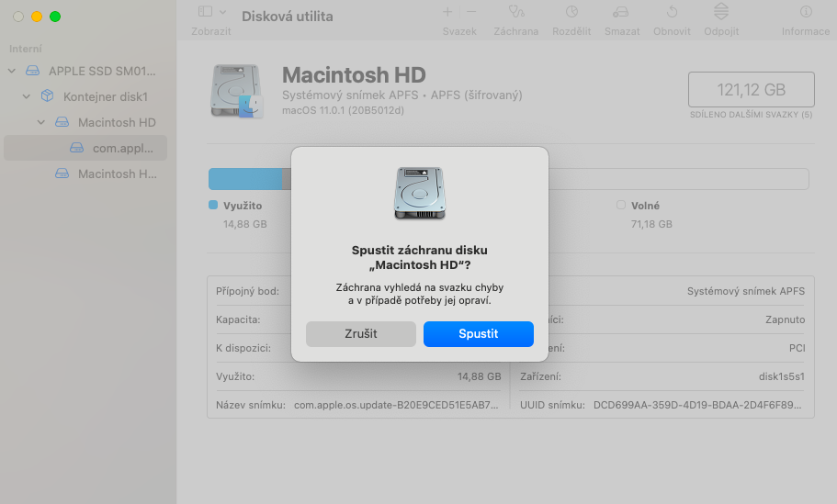Click the Macintosh HD title heading
The height and width of the screenshot is (504, 837).
pyautogui.click(x=354, y=75)
